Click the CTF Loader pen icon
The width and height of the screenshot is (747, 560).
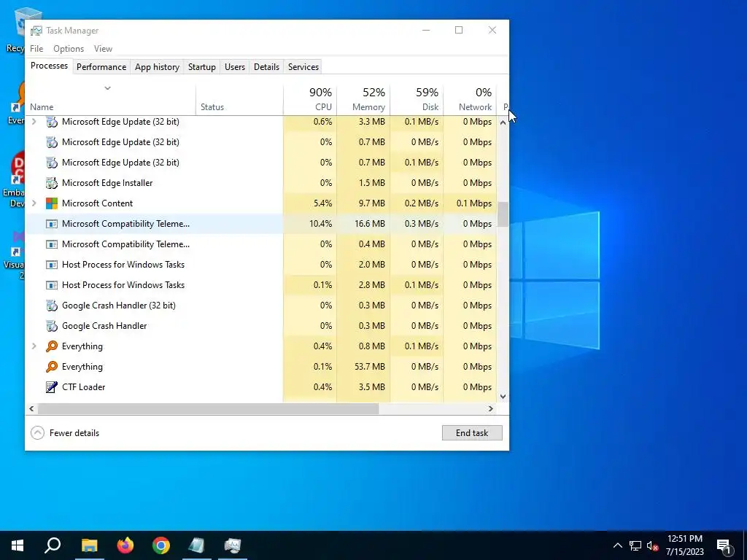[52, 387]
